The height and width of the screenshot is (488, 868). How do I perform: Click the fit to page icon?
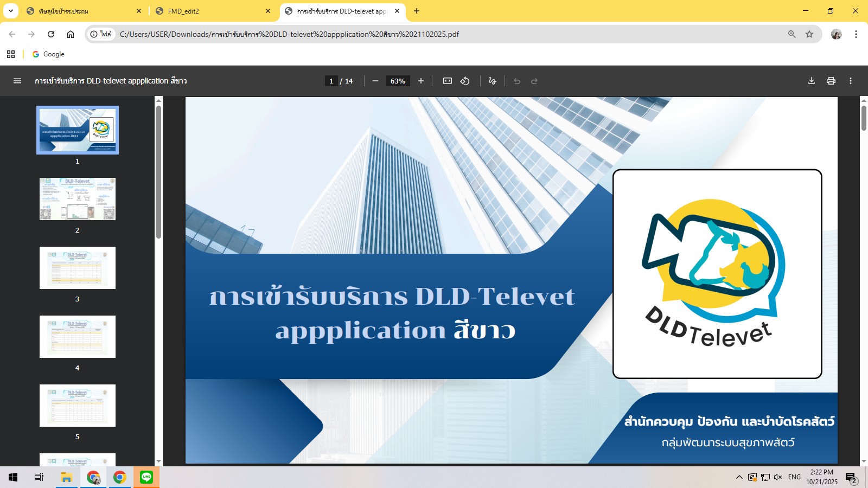447,81
